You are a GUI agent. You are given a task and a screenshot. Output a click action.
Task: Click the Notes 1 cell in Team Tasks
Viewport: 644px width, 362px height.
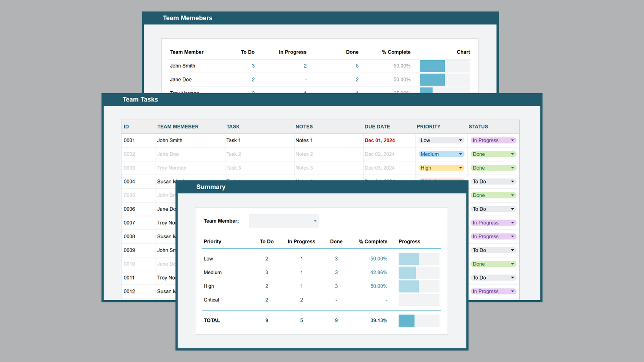coord(304,140)
